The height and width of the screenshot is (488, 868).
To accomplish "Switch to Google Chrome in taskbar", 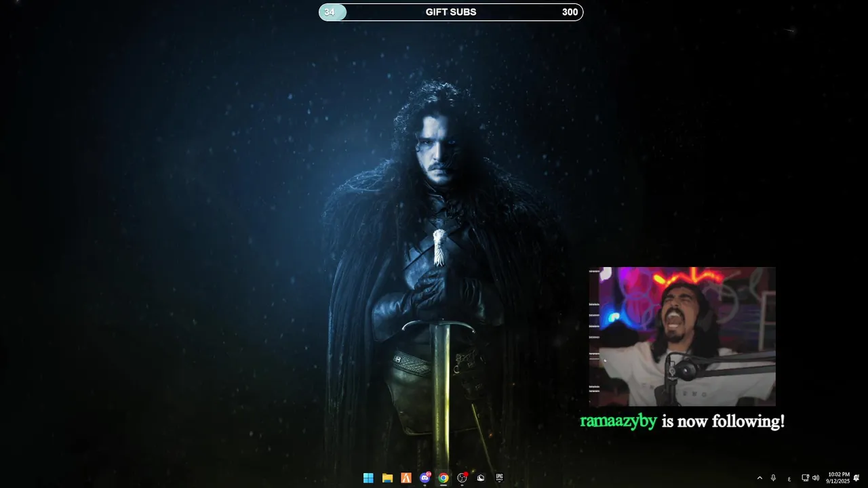I will point(443,478).
